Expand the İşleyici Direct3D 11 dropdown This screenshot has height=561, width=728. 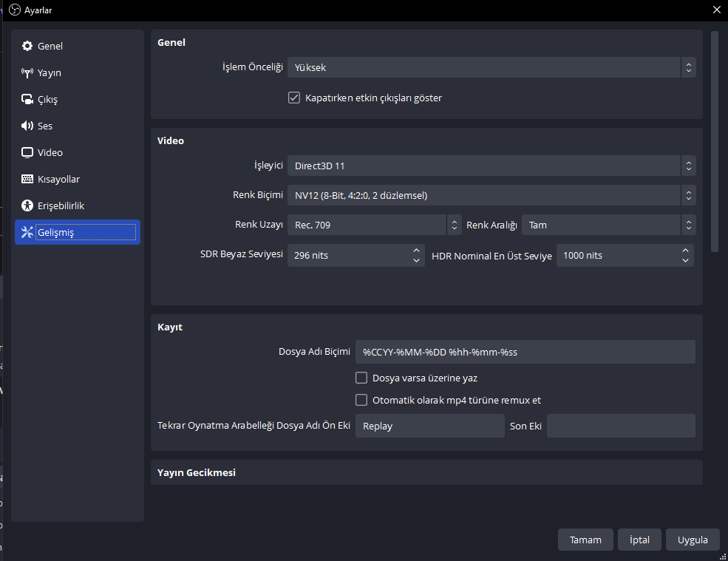(491, 166)
